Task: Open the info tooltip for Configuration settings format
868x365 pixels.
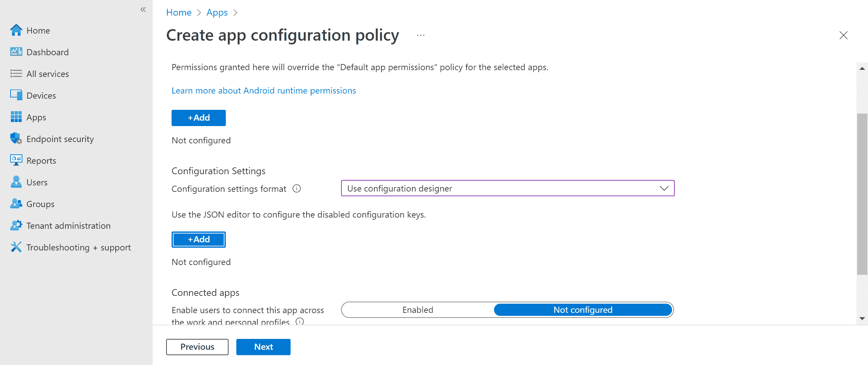Action: coord(296,188)
